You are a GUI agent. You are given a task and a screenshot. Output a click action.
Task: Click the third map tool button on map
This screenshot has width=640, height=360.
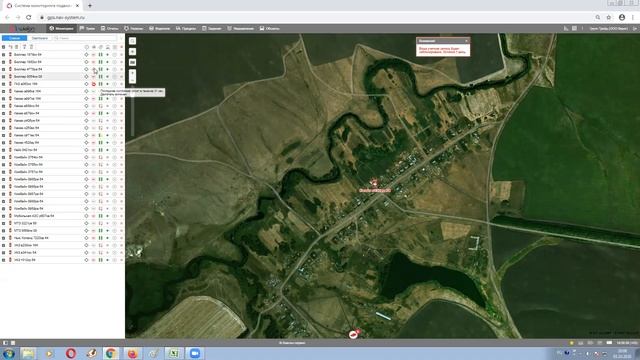132,62
